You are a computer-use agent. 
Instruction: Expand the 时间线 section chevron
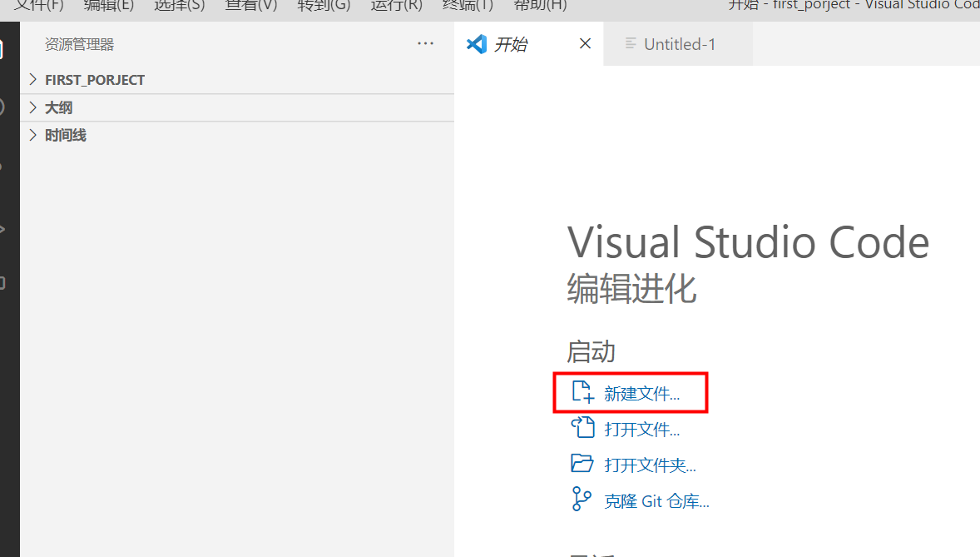point(33,135)
